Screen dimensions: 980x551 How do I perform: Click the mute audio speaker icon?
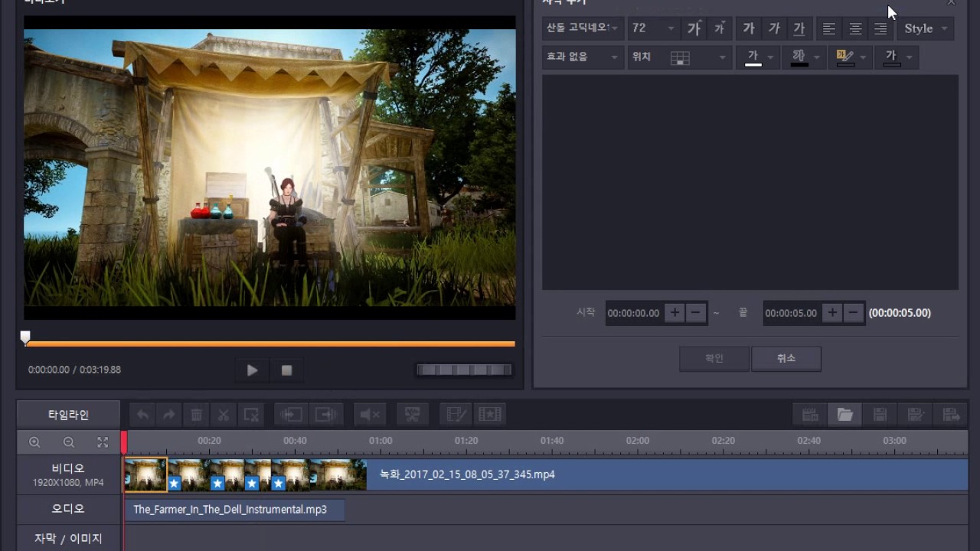370,415
